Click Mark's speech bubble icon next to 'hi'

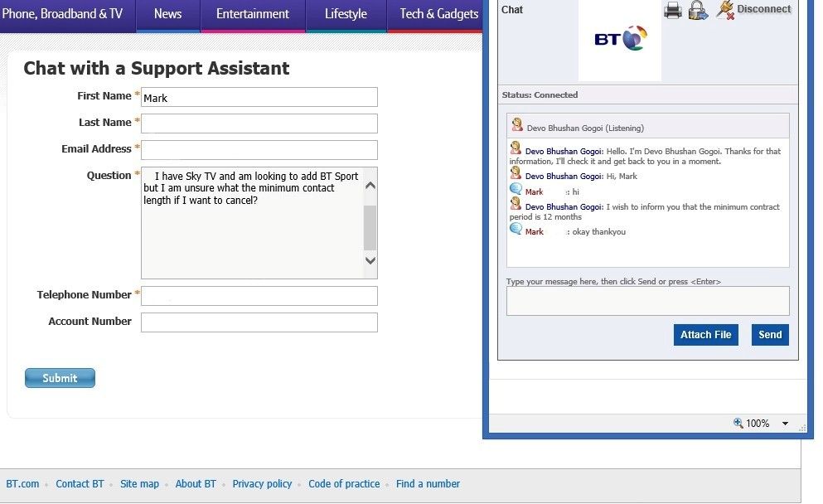tap(516, 189)
